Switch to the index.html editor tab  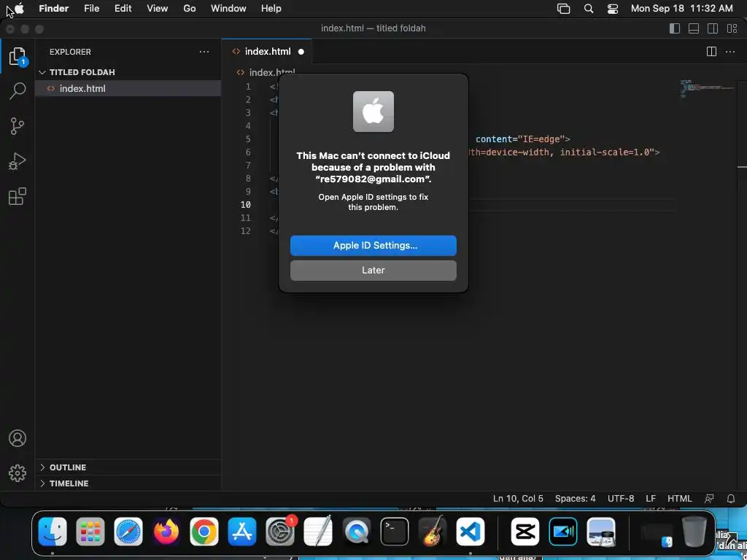[267, 52]
